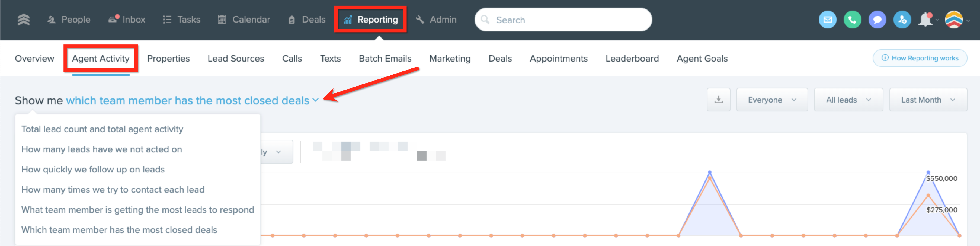Screen dimensions: 980x246
Task: Select How quickly we follow up on leads
Action: coord(93,170)
